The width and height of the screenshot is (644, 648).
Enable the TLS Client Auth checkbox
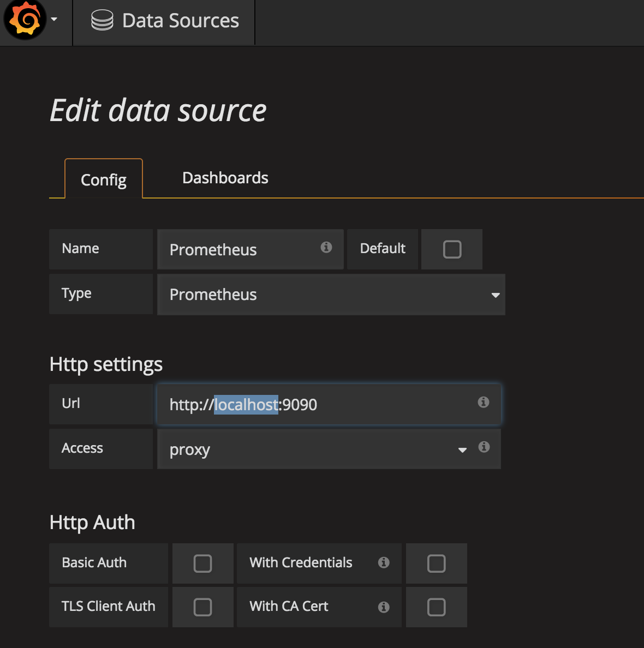(202, 607)
